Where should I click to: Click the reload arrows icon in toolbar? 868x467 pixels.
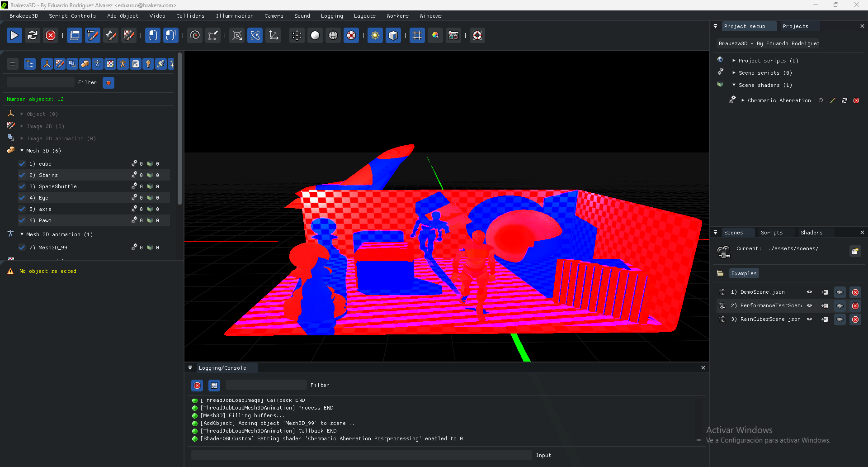[32, 35]
